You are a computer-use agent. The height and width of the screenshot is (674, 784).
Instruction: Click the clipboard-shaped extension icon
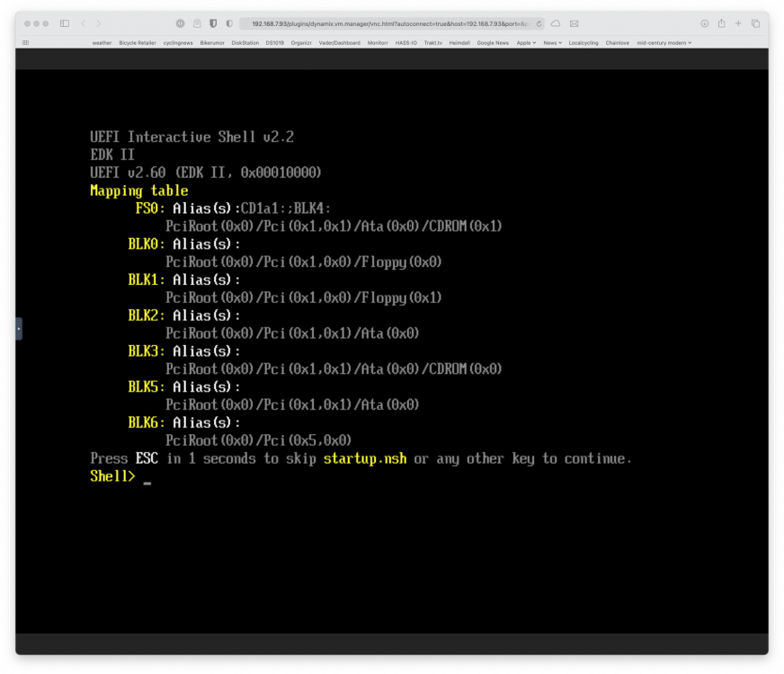197,23
